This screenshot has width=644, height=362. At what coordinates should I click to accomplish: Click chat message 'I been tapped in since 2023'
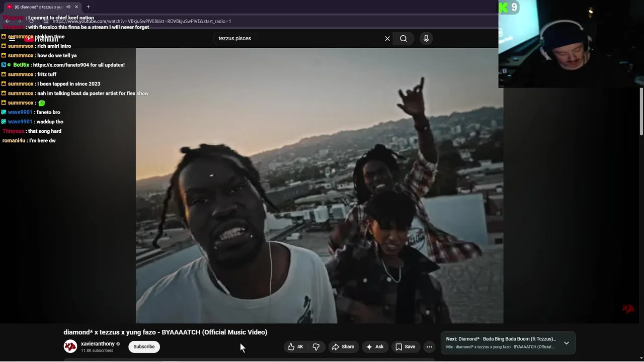(x=68, y=84)
